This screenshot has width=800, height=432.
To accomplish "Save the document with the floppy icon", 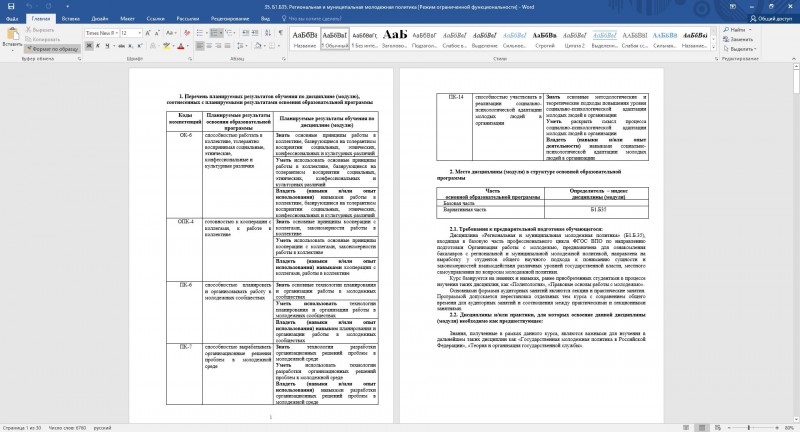I will (x=11, y=7).
